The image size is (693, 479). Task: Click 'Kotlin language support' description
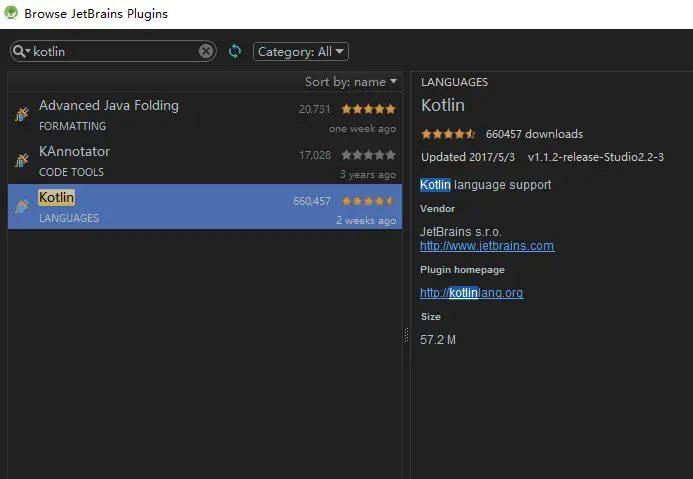[x=485, y=185]
